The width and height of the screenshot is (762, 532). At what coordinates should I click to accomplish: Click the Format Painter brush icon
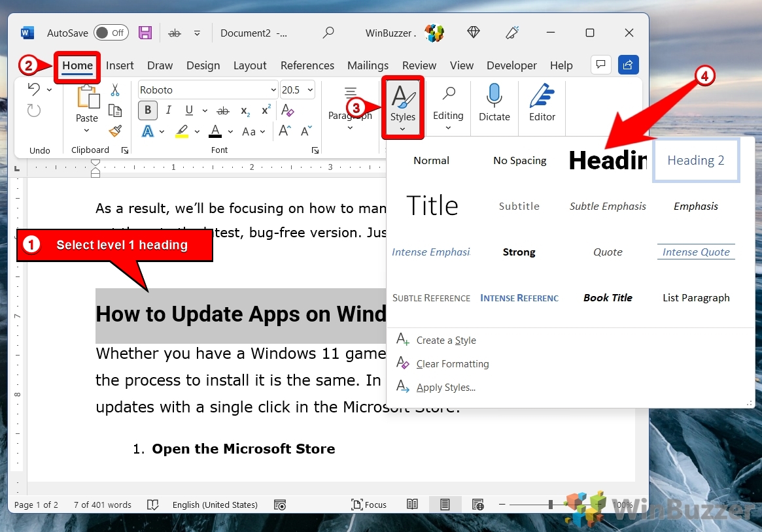[x=115, y=131]
